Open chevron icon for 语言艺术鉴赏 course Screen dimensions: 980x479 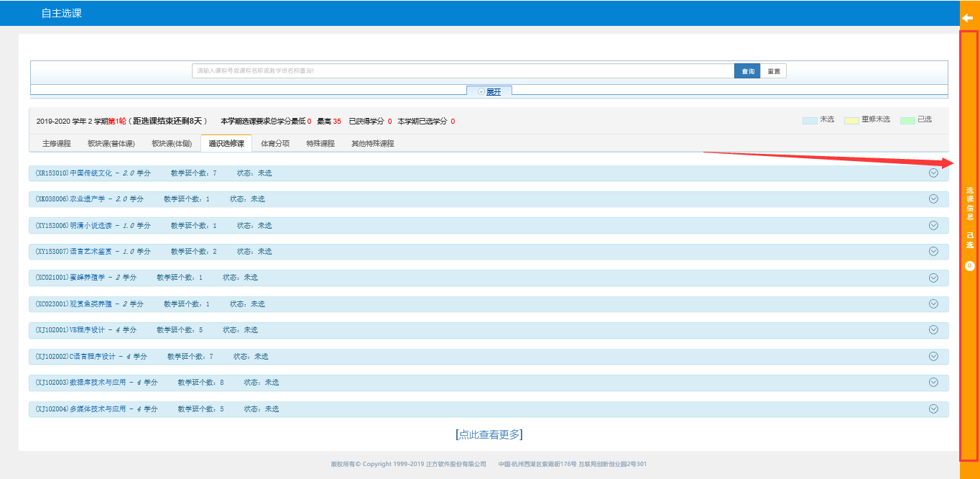(x=933, y=251)
